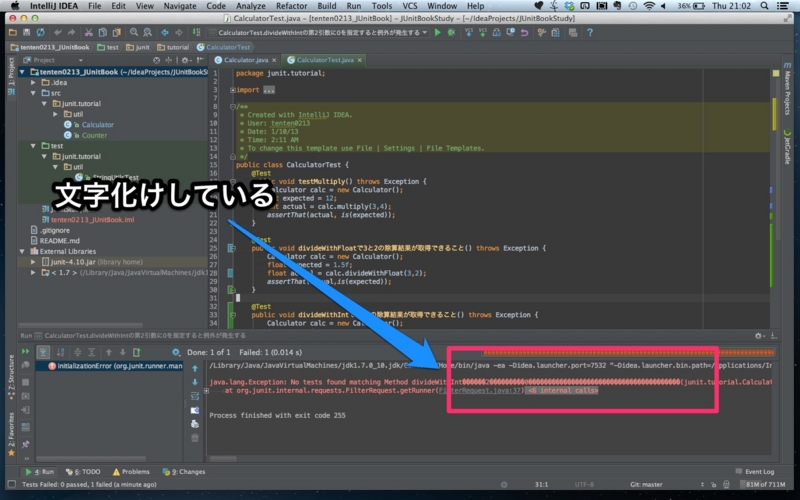This screenshot has height=500, width=800.
Task: Collapse the src folder
Action: (x=33, y=93)
